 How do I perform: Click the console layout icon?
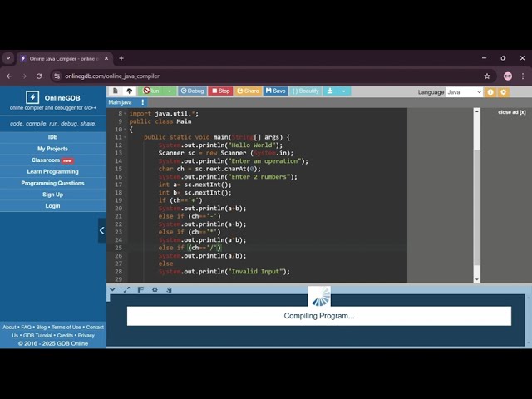[x=140, y=289]
